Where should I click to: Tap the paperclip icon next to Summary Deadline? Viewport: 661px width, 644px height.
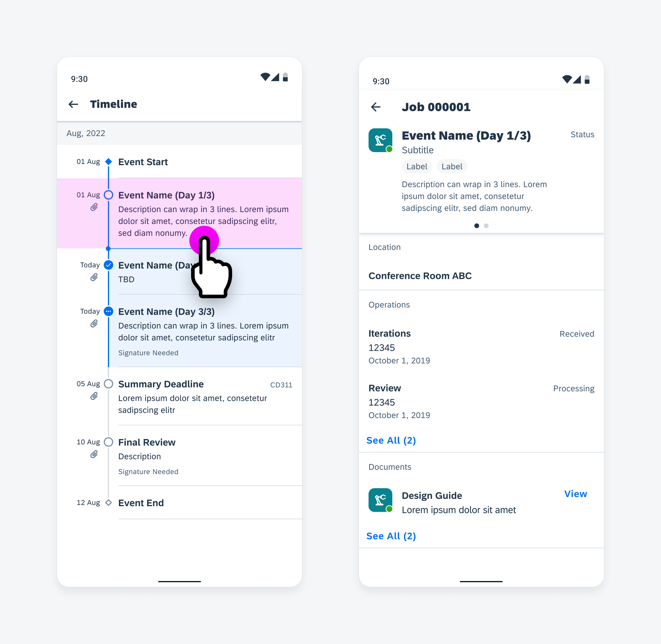(94, 396)
